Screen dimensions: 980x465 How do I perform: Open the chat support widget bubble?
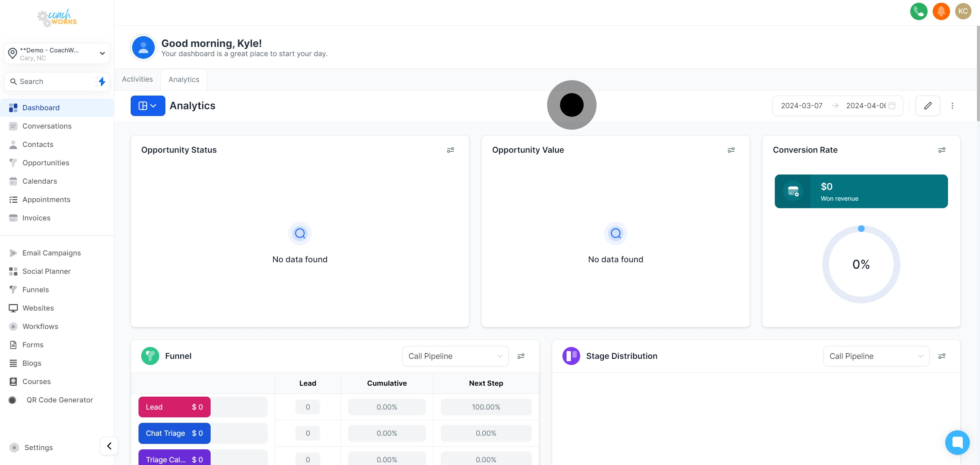tap(957, 442)
